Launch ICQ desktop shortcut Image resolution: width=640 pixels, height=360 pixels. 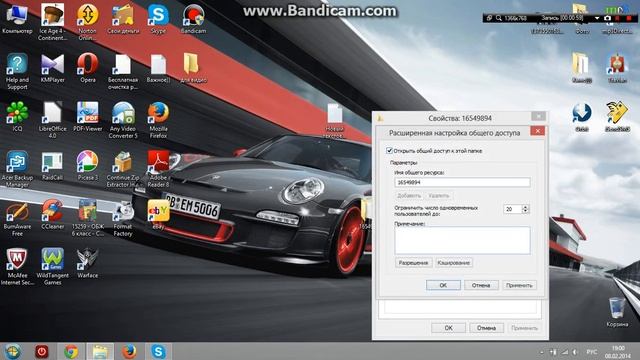click(x=17, y=117)
